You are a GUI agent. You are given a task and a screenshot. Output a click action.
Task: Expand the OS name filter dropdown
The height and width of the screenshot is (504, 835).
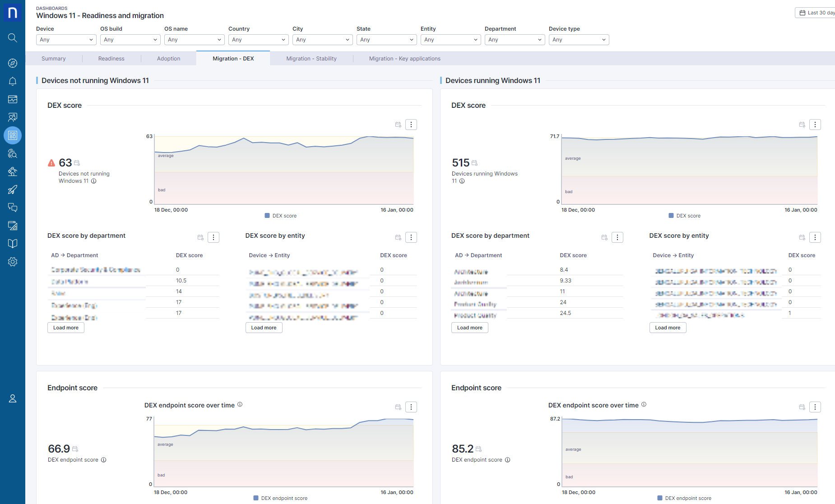click(195, 40)
